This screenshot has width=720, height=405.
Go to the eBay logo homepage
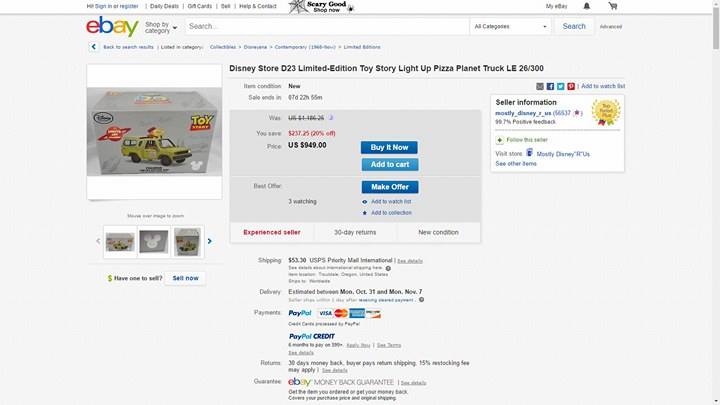111,27
